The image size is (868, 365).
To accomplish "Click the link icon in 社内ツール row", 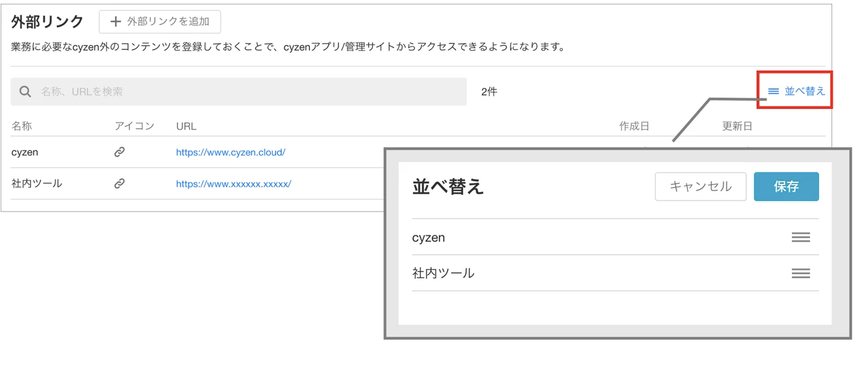I will click(x=119, y=183).
